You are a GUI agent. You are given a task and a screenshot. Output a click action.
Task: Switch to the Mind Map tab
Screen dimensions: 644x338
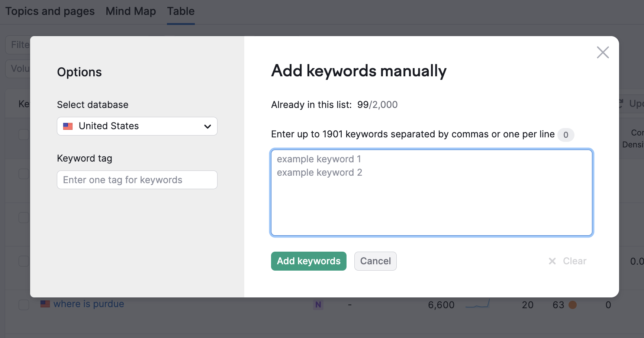pyautogui.click(x=131, y=12)
